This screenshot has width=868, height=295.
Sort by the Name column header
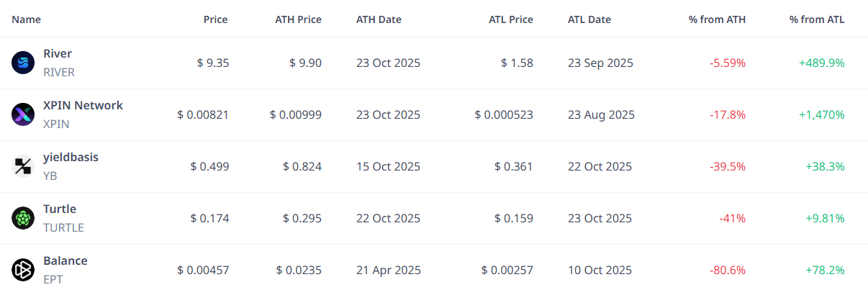(x=27, y=19)
